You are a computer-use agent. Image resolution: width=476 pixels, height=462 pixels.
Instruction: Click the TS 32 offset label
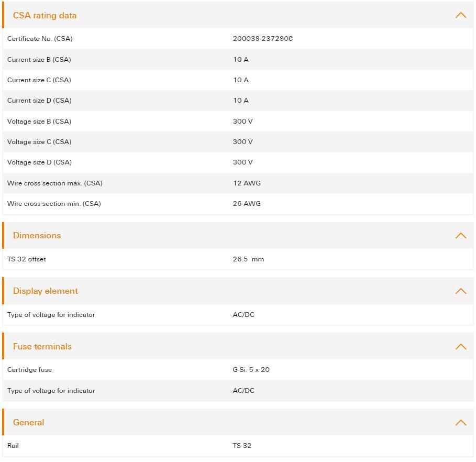point(27,259)
